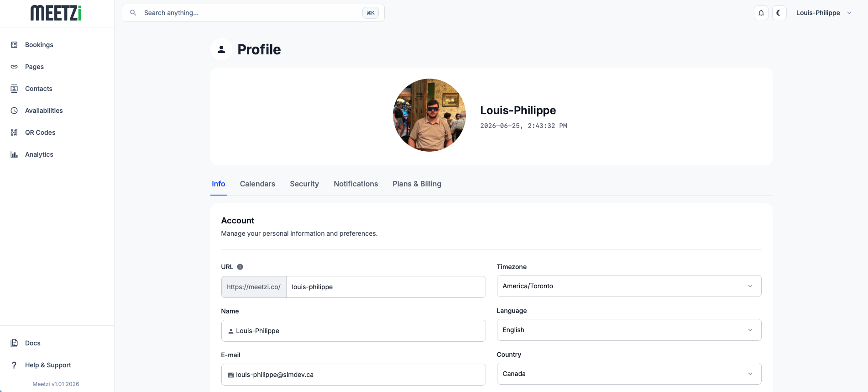Screen dimensions: 868x392
Task: Click the Search anything field
Action: click(x=253, y=13)
